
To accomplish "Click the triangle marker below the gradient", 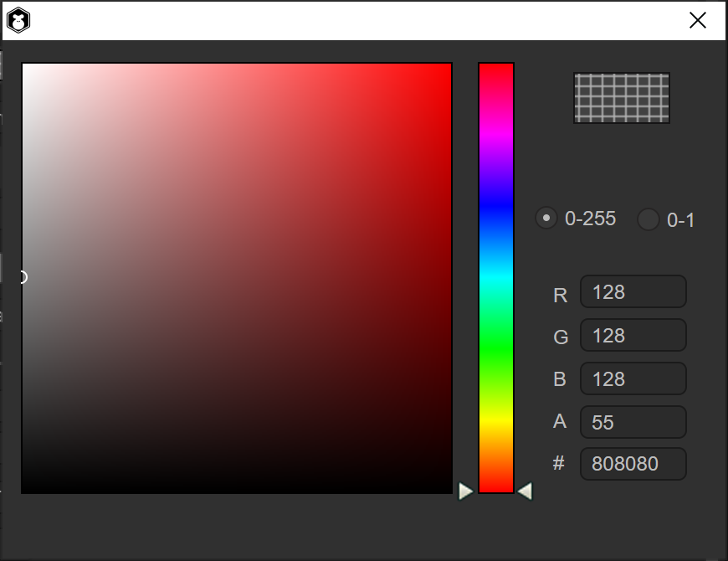I will [x=466, y=492].
